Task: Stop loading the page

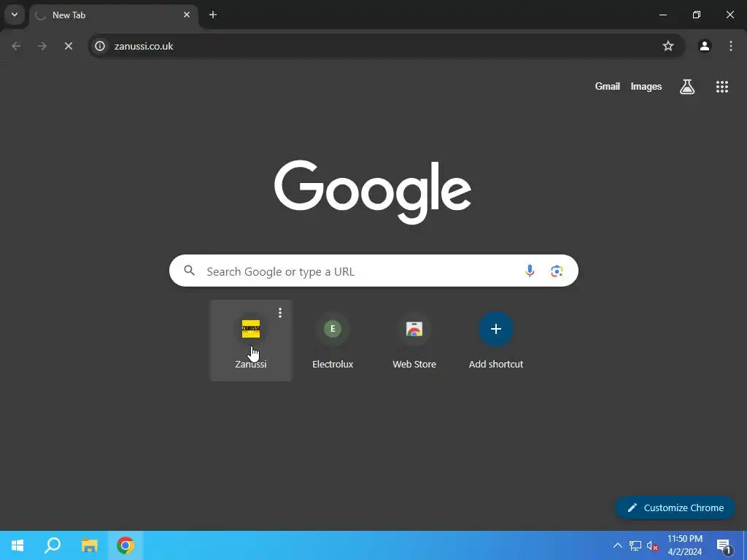Action: click(x=69, y=46)
